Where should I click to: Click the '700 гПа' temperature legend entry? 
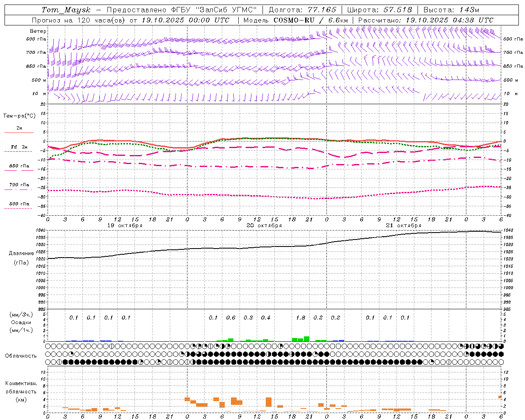click(x=19, y=185)
